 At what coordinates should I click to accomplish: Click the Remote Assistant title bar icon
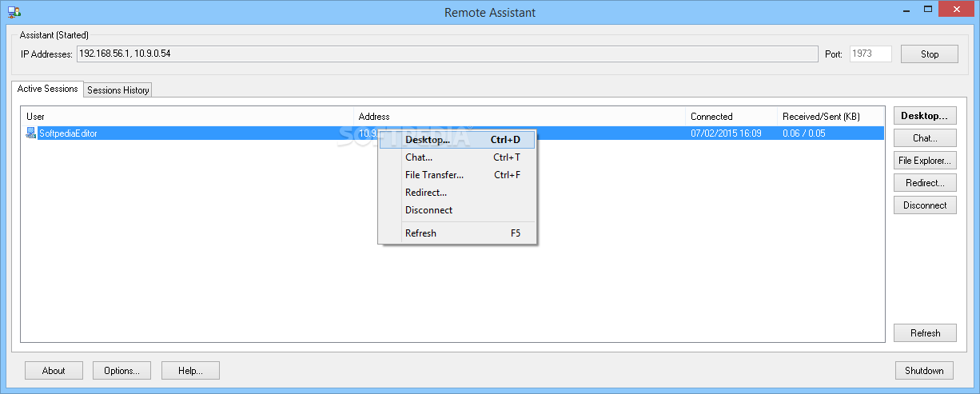click(x=14, y=12)
